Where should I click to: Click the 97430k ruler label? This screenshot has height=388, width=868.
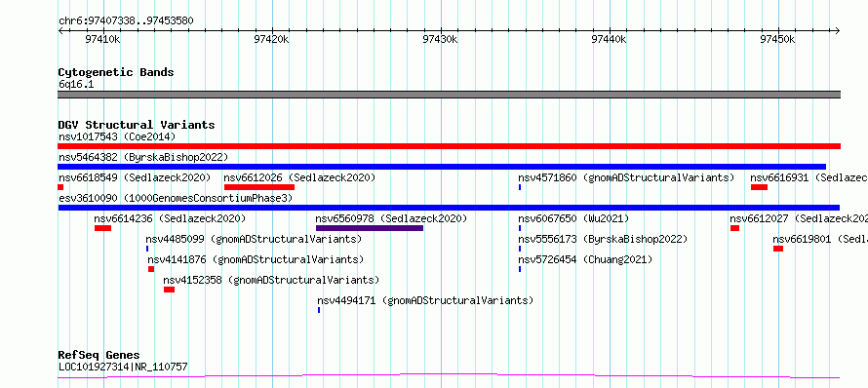pos(440,39)
